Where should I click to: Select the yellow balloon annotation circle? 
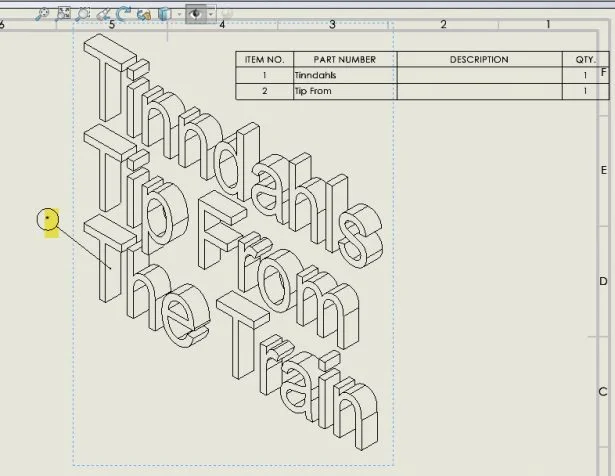(49, 220)
